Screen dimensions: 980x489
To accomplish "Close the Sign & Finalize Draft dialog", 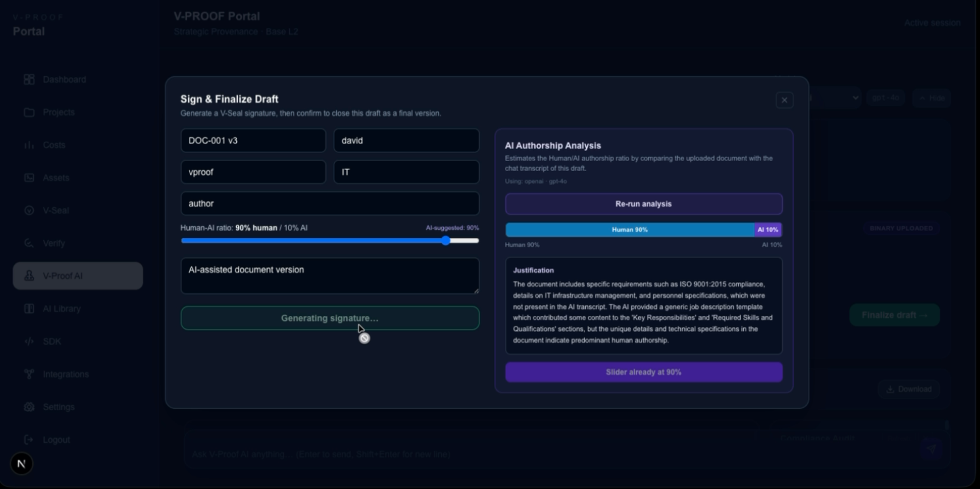I will coord(784,100).
